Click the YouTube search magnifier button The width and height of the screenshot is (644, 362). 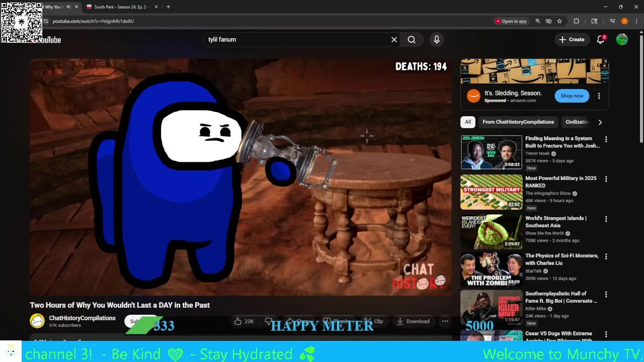coord(412,40)
